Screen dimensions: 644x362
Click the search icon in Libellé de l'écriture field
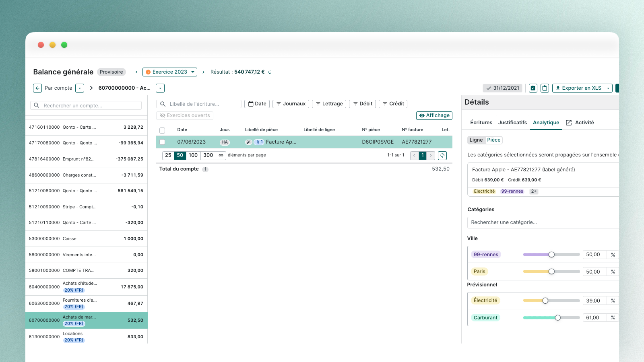tap(163, 104)
